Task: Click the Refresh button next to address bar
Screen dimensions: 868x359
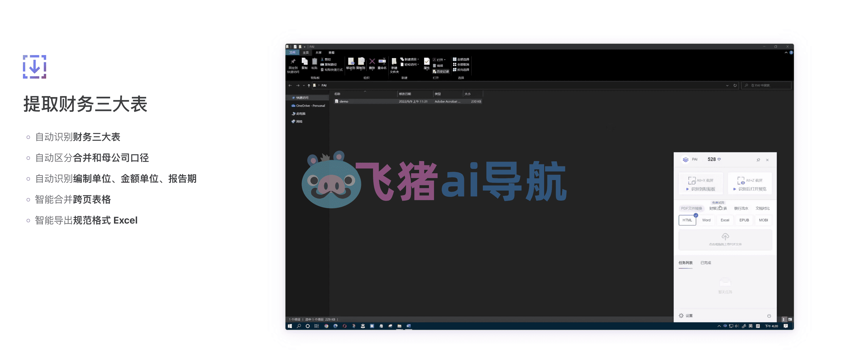Action: 735,85
